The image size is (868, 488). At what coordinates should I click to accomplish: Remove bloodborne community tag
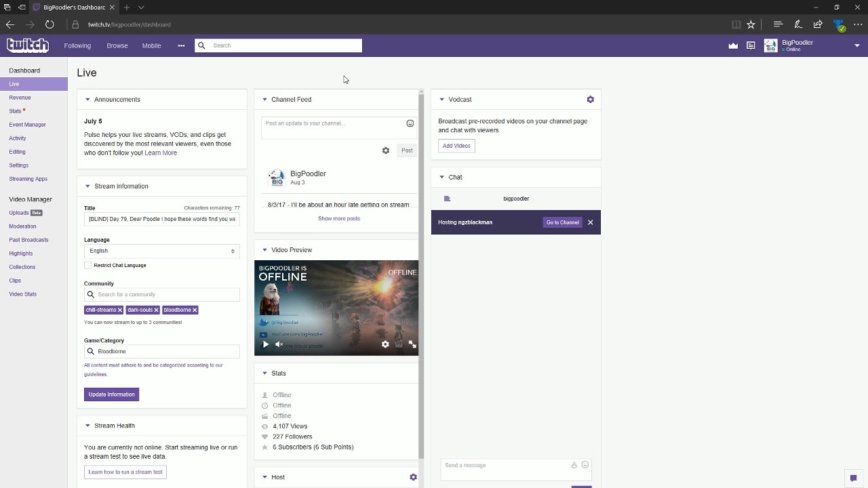(195, 310)
